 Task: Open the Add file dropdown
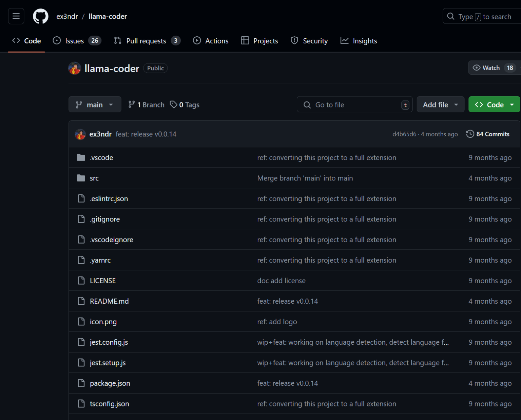440,104
